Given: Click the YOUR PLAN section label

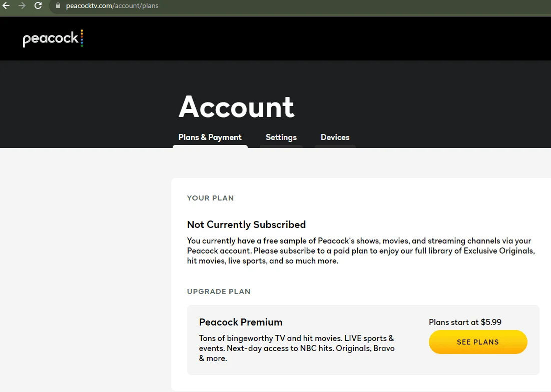Looking at the screenshot, I should tap(211, 198).
